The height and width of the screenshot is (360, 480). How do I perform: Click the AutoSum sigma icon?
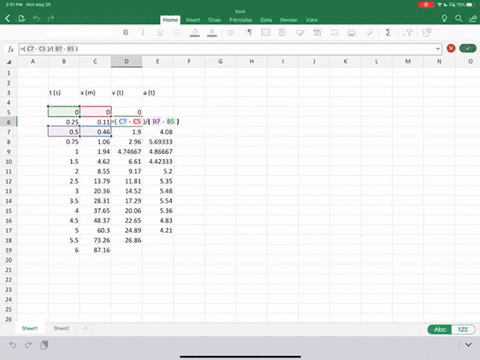(388, 32)
